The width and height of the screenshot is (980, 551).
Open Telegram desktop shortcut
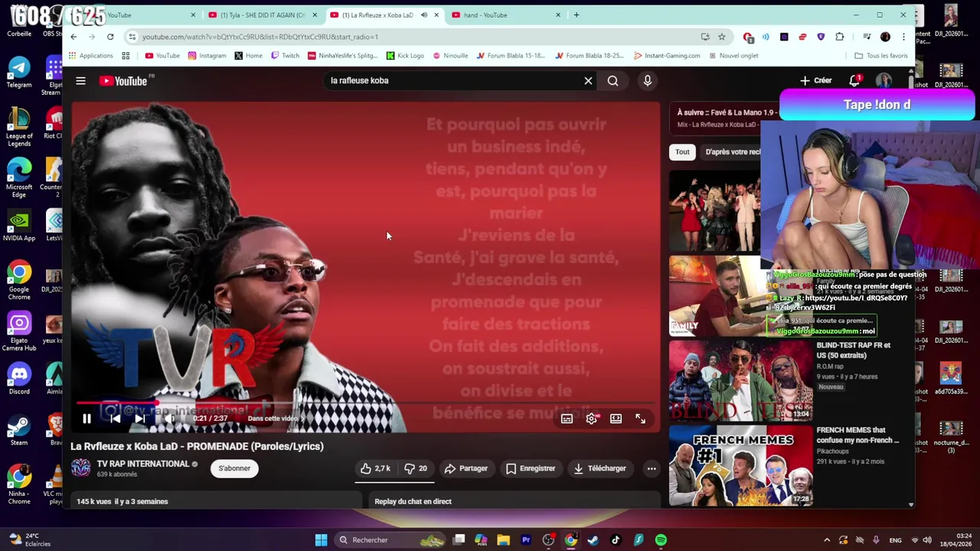pyautogui.click(x=19, y=73)
